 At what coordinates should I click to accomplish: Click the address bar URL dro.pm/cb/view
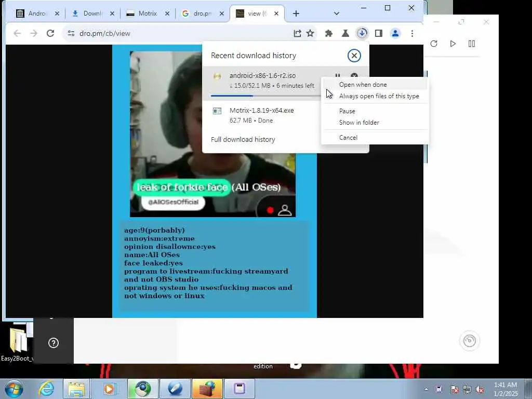click(x=104, y=33)
